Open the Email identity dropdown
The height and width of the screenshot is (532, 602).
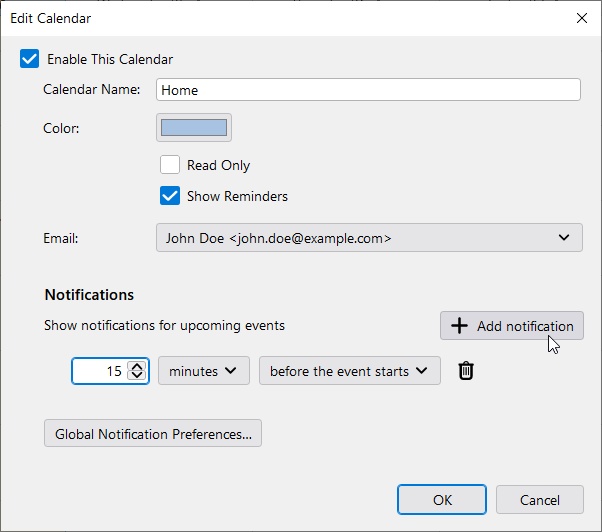pos(369,238)
